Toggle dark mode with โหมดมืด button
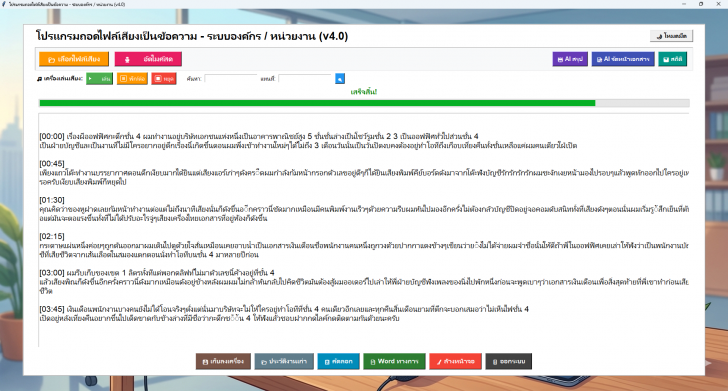The width and height of the screenshot is (728, 391). pyautogui.click(x=672, y=36)
